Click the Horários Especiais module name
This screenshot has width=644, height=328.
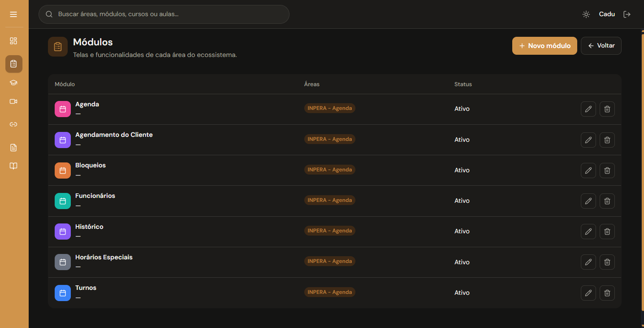point(104,257)
